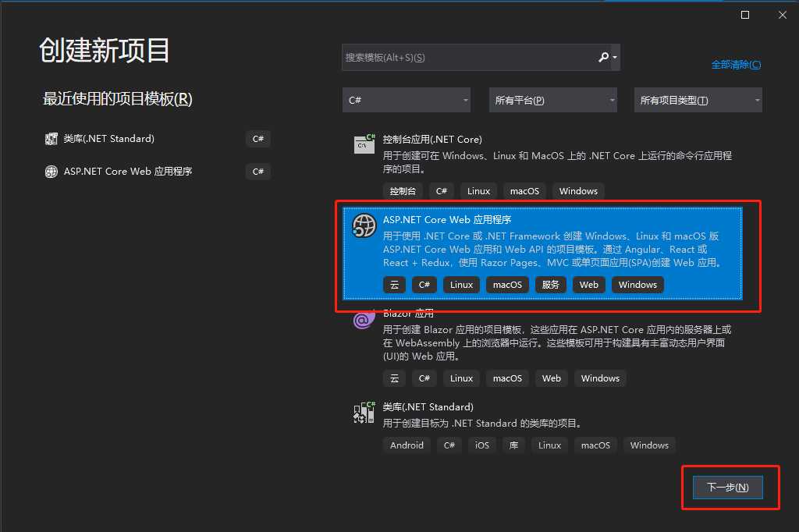Click recent 类库(.NET Standard) icon
Screen dimensions: 799x532
[x=51, y=139]
